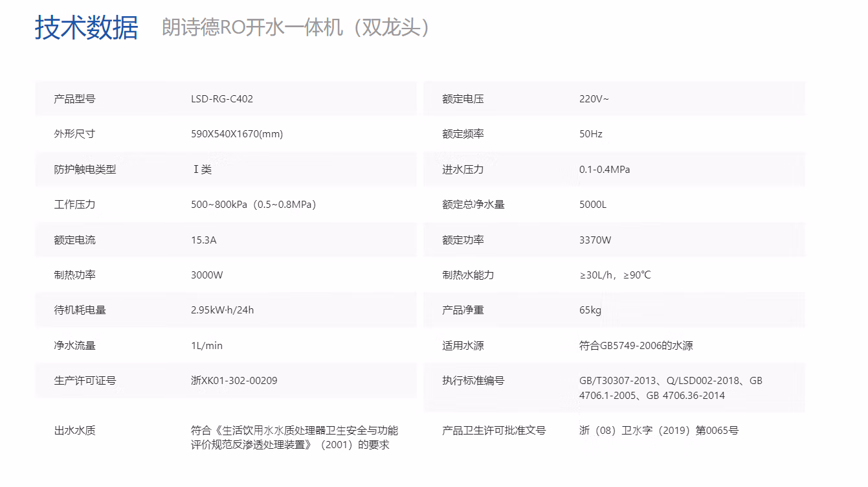The image size is (868, 487).
Task: Select the 220V~ value
Action: pos(594,99)
